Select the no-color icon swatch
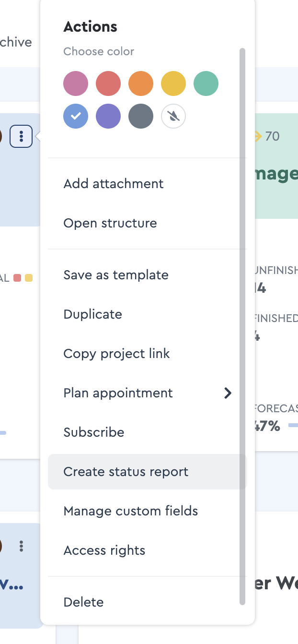Screen dimensions: 298x644 pyautogui.click(x=173, y=116)
